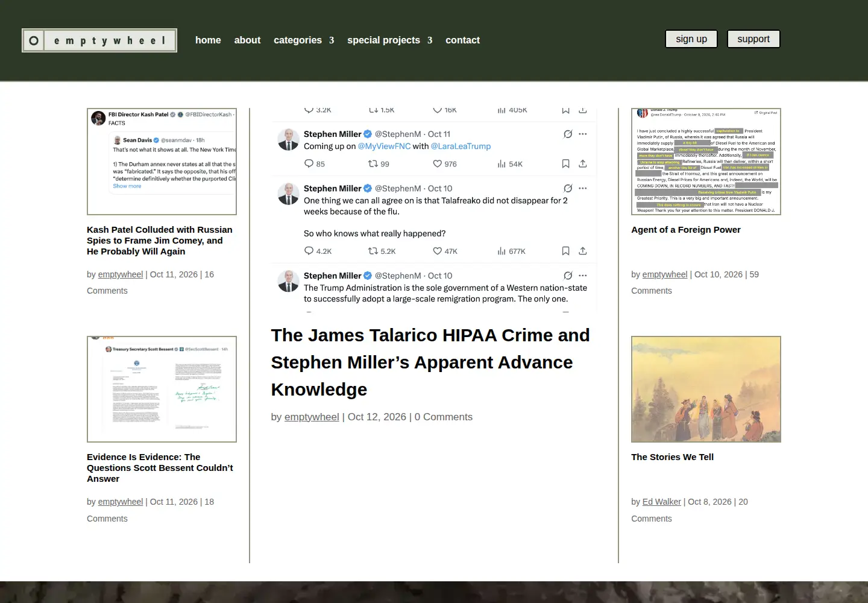Open the special projects menu item
Screen dimensions: 868x603
click(x=383, y=40)
